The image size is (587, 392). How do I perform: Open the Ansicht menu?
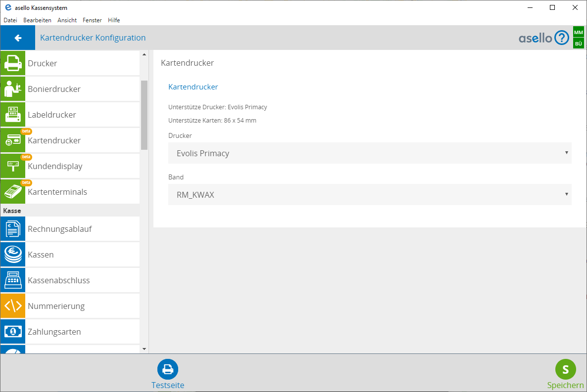point(67,20)
